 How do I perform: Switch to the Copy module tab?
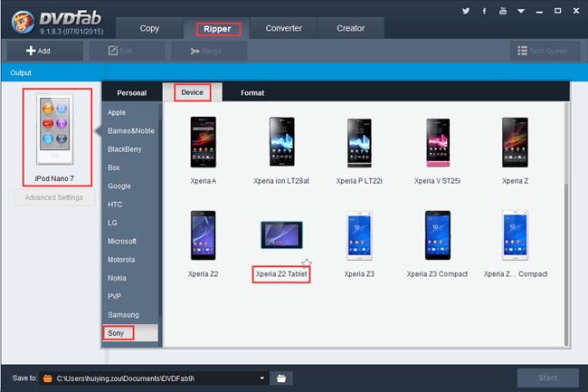click(x=149, y=28)
